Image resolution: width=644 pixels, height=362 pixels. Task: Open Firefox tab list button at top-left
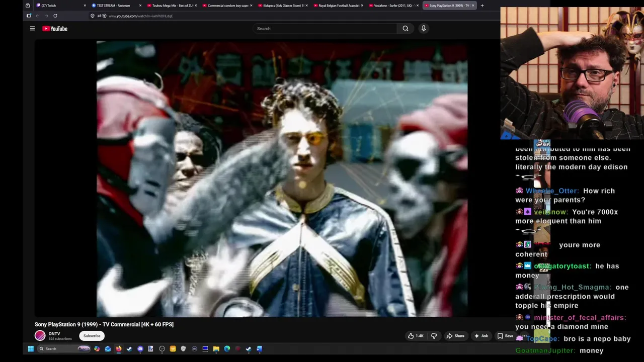coord(28,6)
